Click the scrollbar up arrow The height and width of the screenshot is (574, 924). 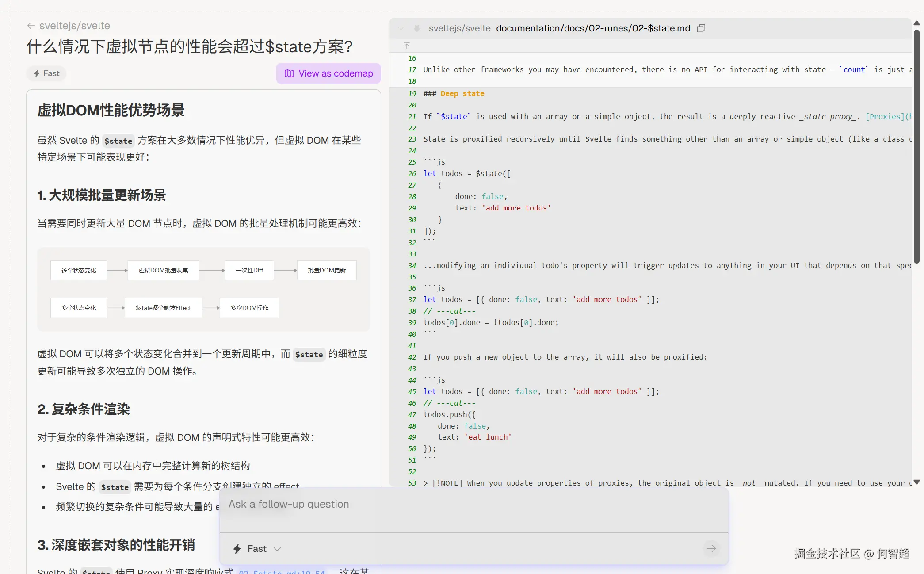tap(916, 23)
